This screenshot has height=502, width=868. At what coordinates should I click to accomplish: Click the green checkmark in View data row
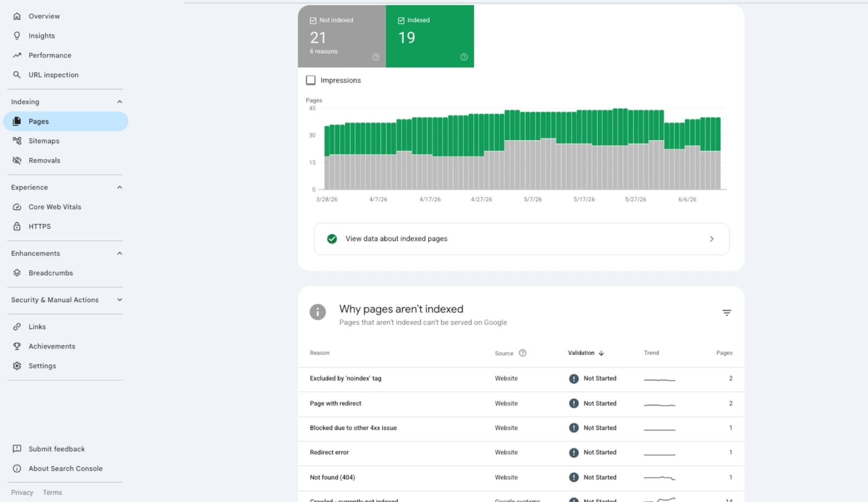click(332, 239)
